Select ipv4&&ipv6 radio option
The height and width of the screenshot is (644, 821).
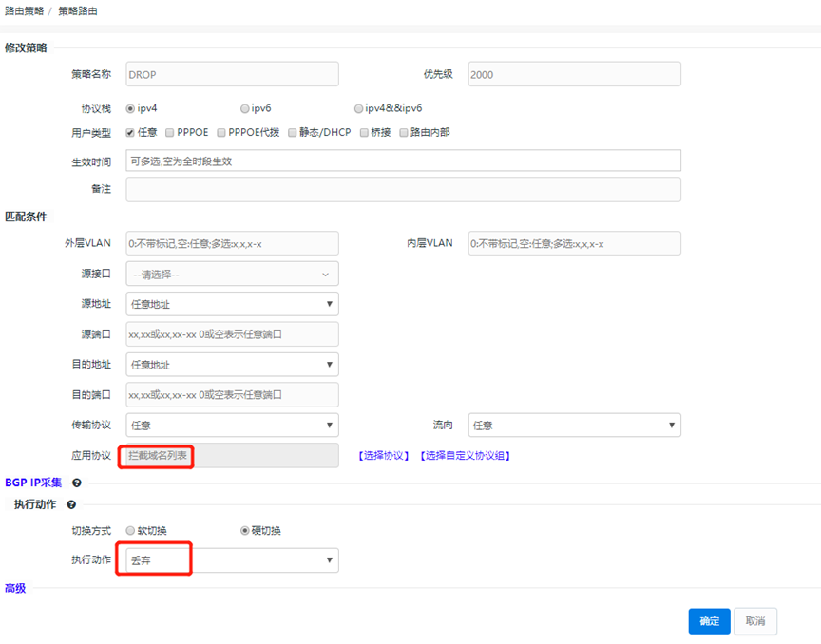358,109
